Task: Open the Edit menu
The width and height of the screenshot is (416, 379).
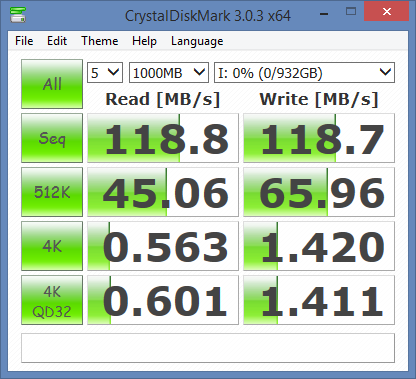Action: [57, 41]
